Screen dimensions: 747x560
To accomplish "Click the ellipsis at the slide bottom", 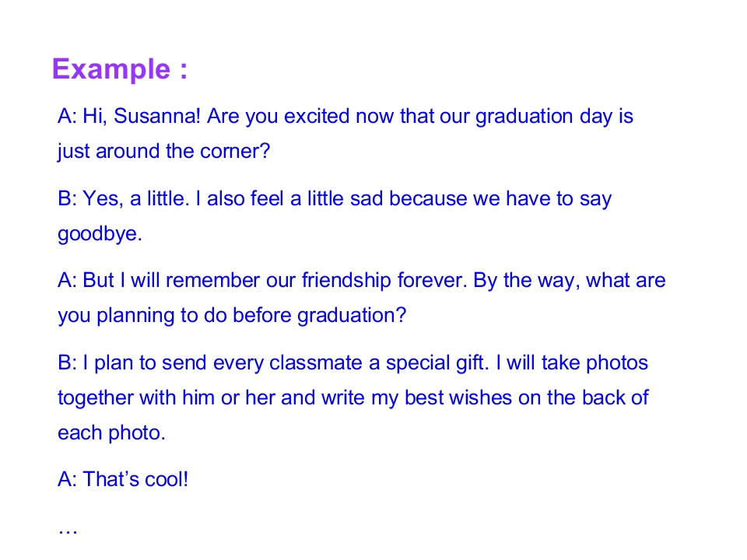I will click(67, 530).
